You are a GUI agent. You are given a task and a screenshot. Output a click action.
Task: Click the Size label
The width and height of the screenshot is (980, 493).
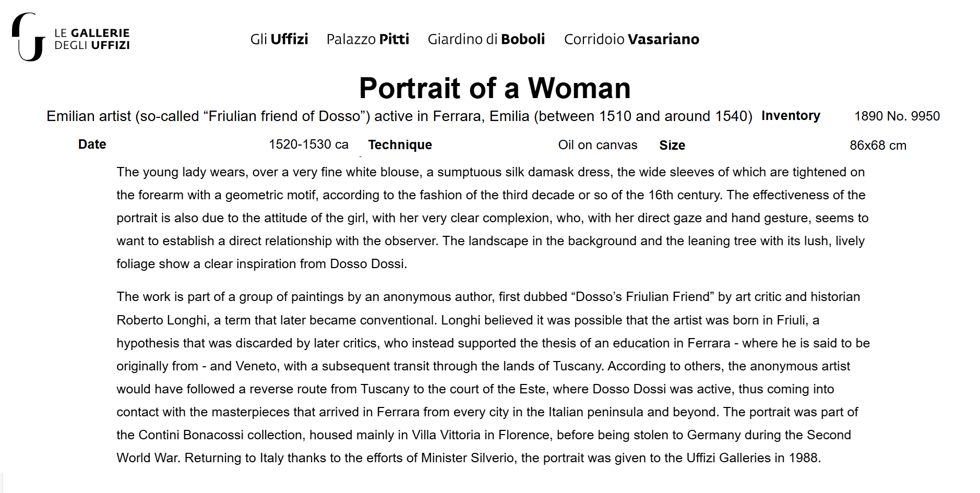pyautogui.click(x=672, y=146)
